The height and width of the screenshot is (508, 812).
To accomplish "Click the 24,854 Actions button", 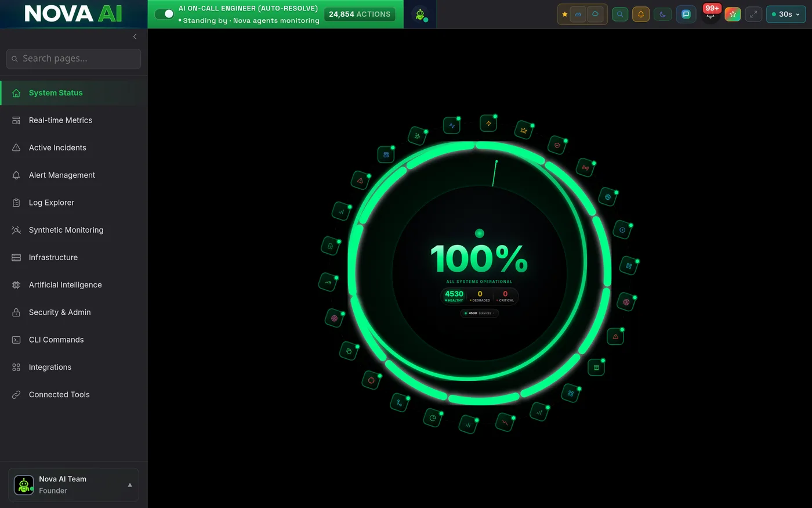I will pyautogui.click(x=360, y=14).
